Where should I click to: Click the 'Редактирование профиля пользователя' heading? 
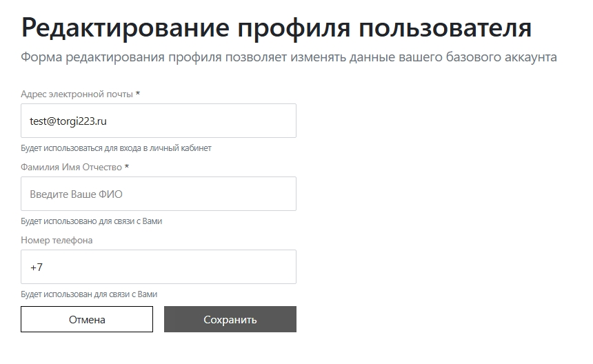click(277, 28)
